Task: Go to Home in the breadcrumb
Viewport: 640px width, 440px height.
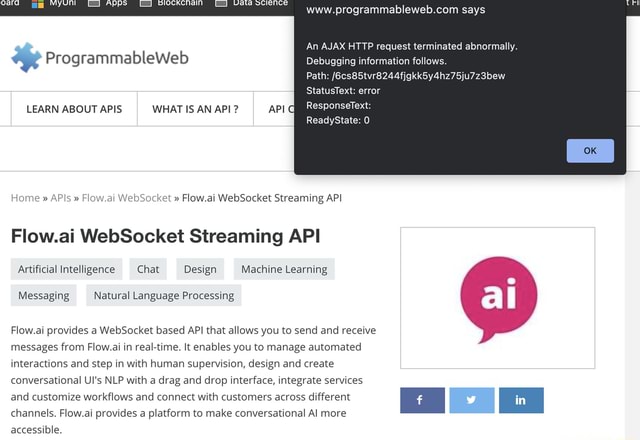Action: (x=25, y=198)
